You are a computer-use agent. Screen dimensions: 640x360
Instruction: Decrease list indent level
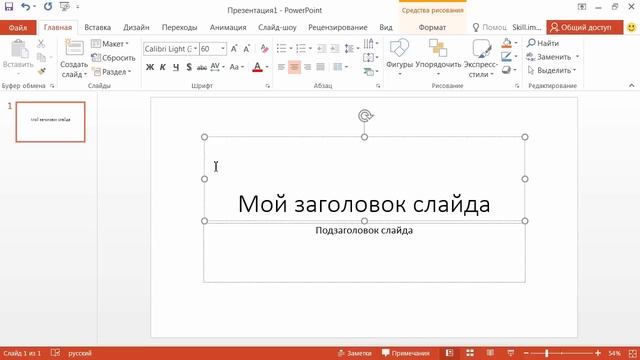click(x=322, y=49)
